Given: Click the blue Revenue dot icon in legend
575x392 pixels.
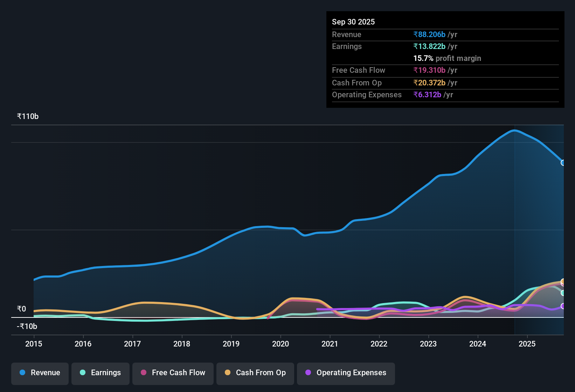Looking at the screenshot, I should (22, 373).
